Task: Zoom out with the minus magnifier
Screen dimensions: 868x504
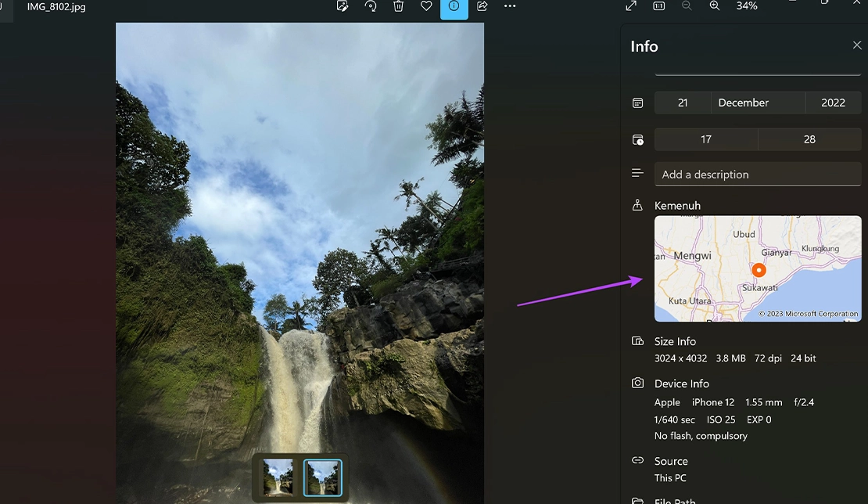Action: click(x=687, y=6)
